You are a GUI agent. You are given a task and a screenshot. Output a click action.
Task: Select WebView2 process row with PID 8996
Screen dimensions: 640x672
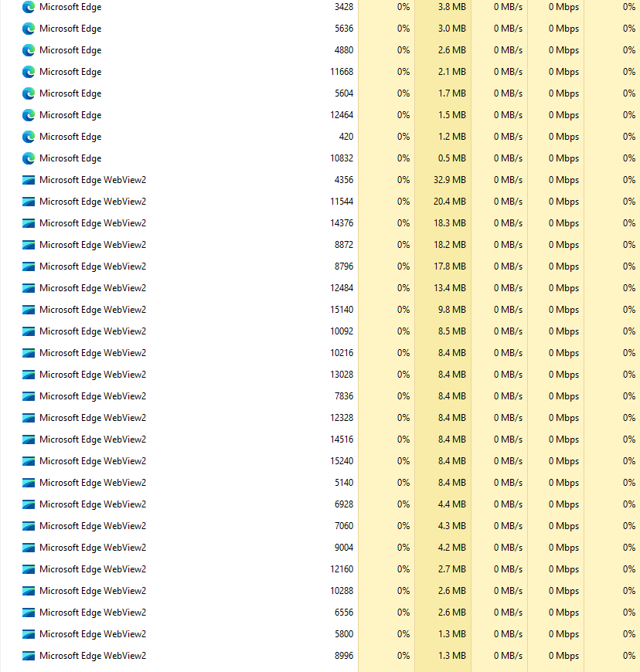tap(320, 656)
